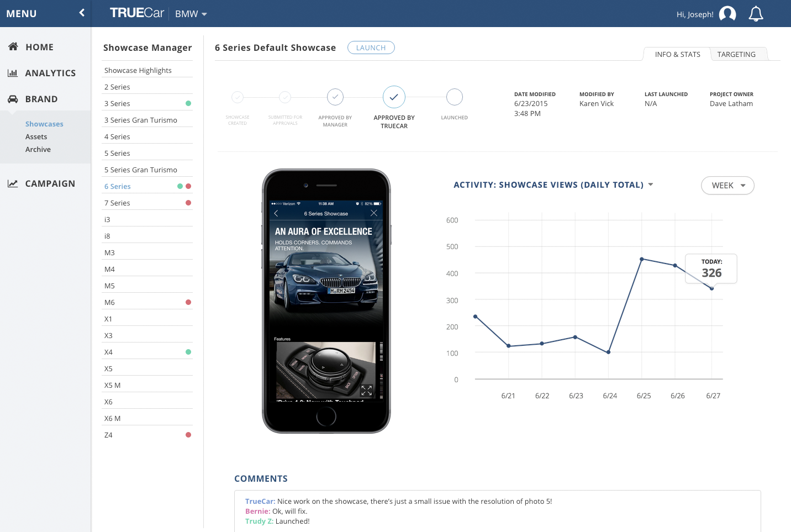Viewport: 791px width, 532px height.
Task: Open the Week time range dropdown
Action: 727,186
